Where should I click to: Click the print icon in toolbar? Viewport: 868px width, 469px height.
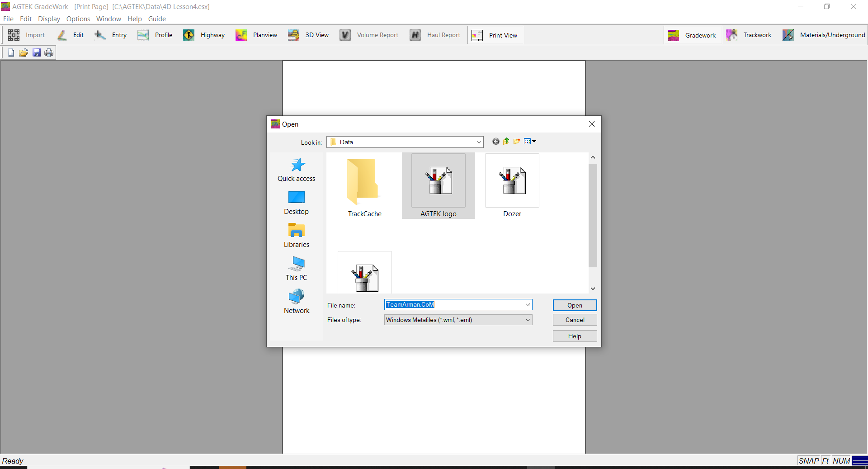49,53
